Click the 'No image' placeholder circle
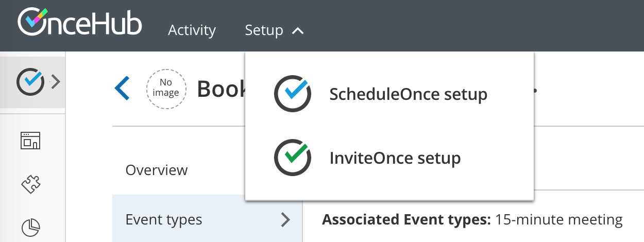Image resolution: width=644 pixels, height=242 pixels. [x=165, y=89]
